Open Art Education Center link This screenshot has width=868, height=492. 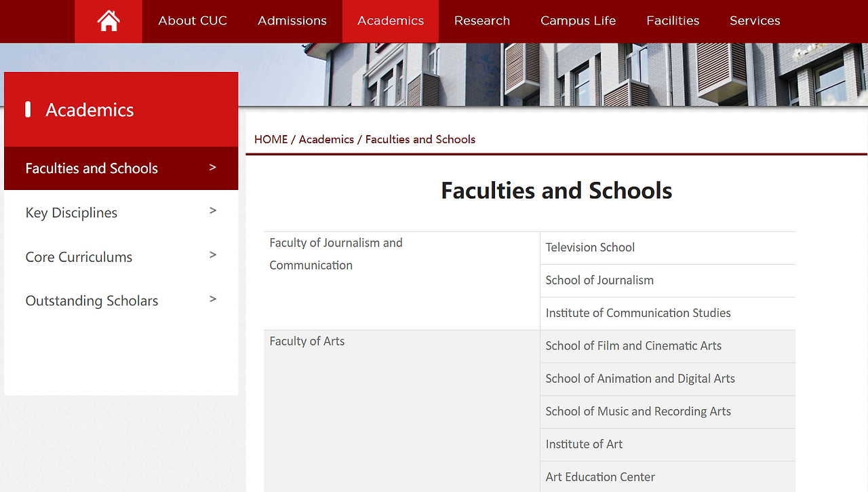pos(600,477)
